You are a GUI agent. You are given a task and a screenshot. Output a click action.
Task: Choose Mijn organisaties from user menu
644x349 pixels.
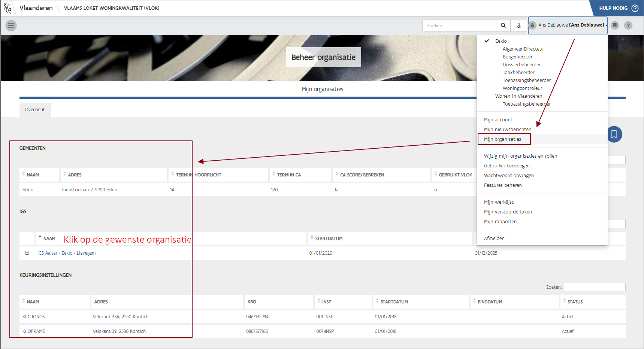(502, 139)
